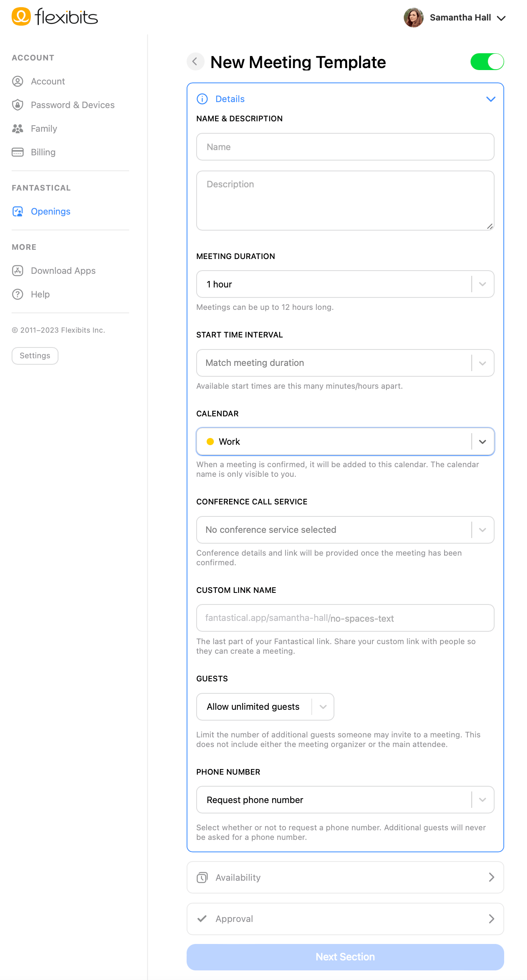The width and height of the screenshot is (527, 980).
Task: Click the MEETING DURATION heading
Action: point(235,256)
